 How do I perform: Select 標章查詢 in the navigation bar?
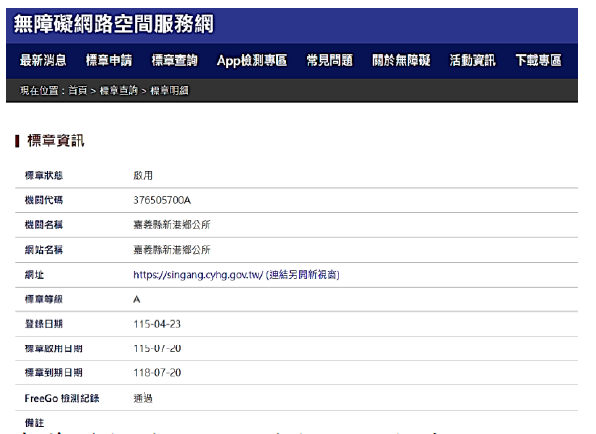[174, 60]
